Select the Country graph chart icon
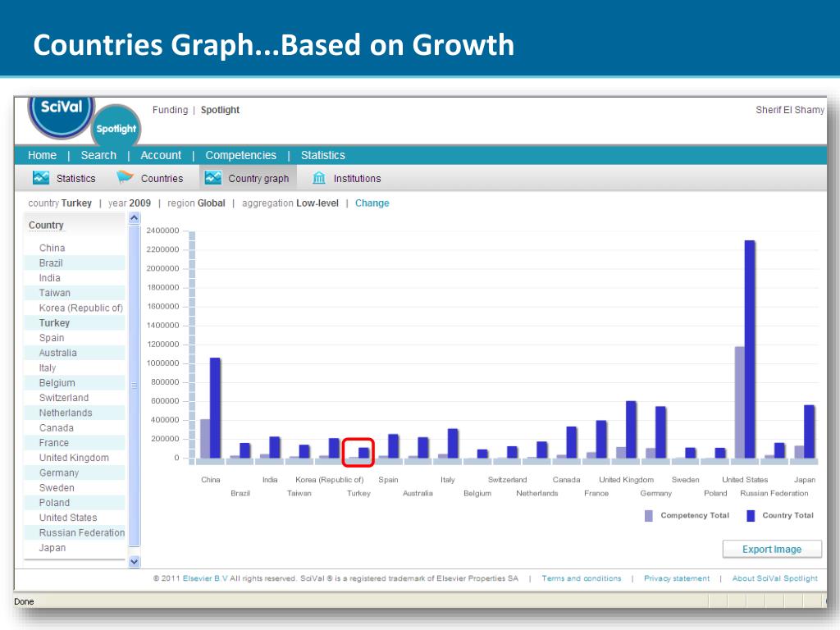This screenshot has height=630, width=840. click(213, 178)
